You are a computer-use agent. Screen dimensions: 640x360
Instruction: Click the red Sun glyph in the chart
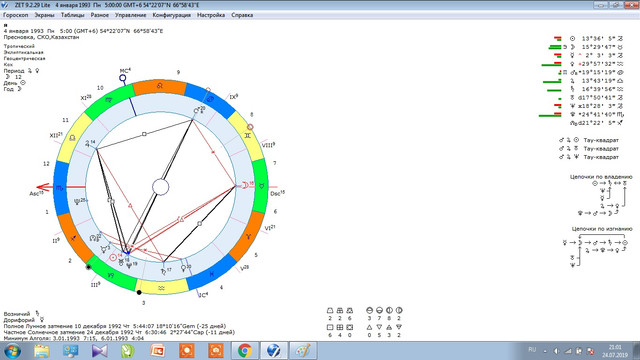click(113, 258)
